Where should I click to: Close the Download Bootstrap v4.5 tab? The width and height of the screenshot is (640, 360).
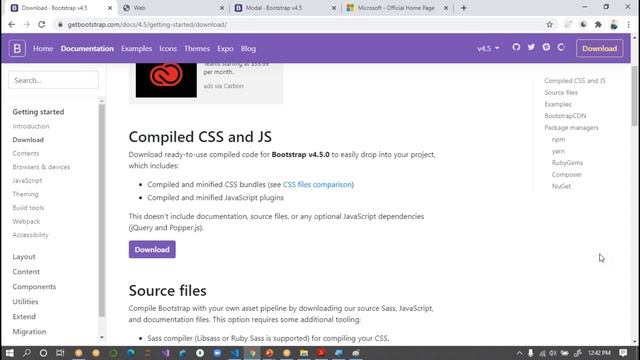click(110, 8)
